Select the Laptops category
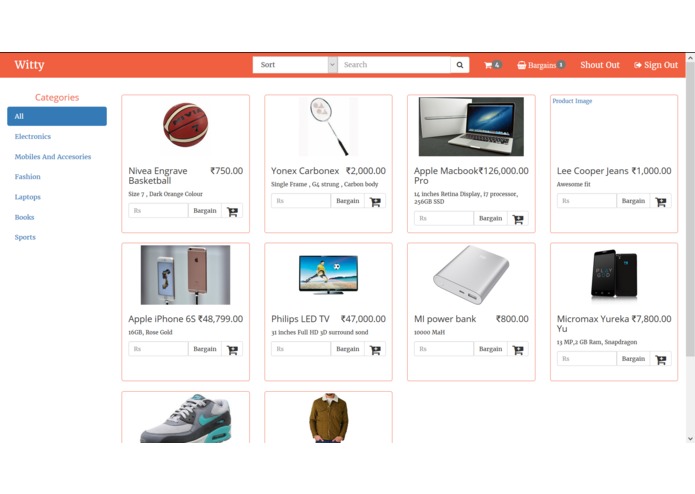Viewport: 695px width, 494px height. coord(27,197)
